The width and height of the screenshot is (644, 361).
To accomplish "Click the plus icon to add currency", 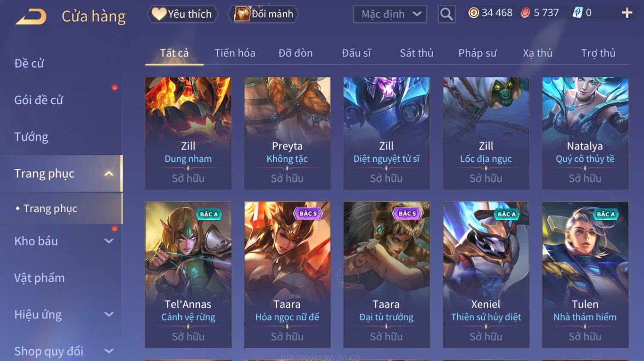I will 627,13.
